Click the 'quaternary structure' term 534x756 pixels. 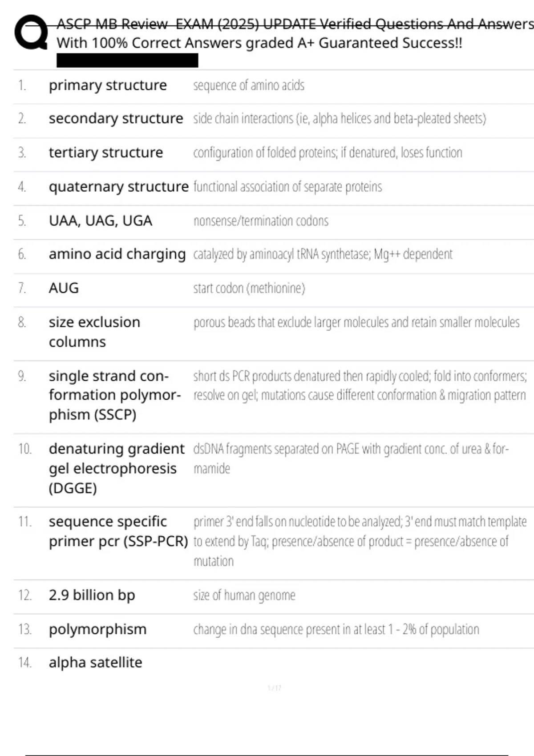click(118, 186)
